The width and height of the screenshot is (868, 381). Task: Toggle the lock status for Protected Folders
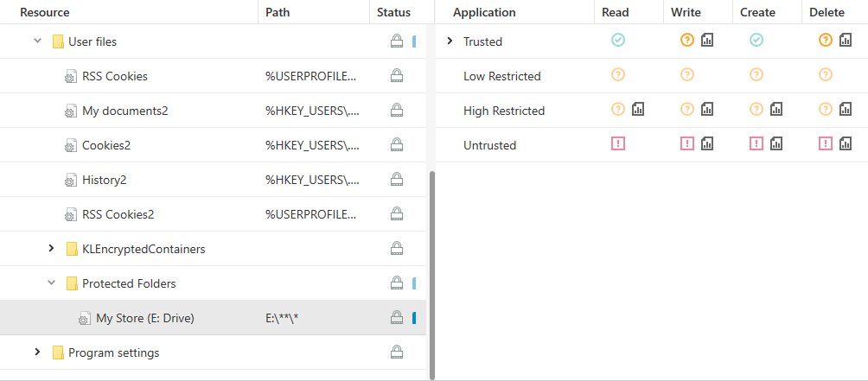[397, 283]
